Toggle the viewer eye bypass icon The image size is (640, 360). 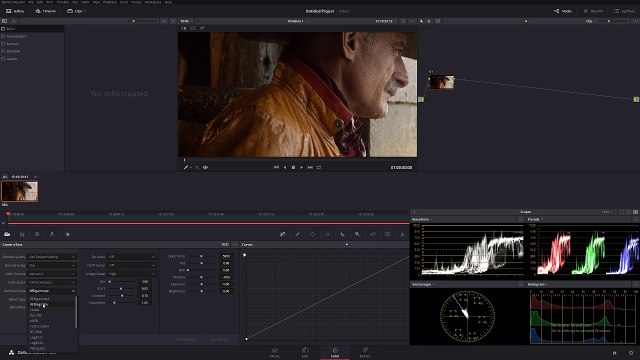click(x=205, y=167)
